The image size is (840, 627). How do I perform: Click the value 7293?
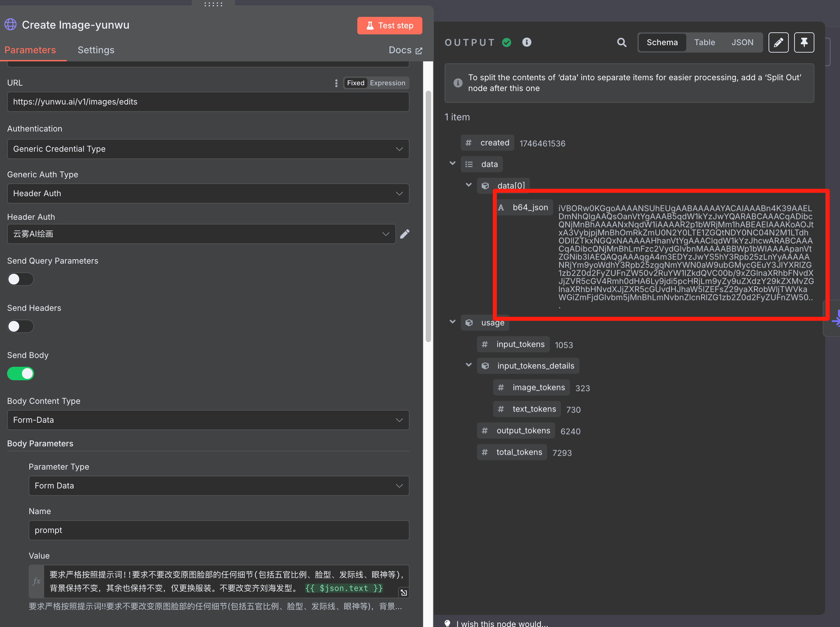click(562, 453)
